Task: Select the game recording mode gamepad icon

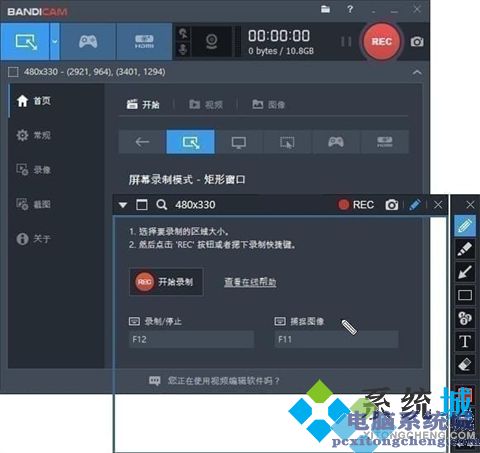Action: point(88,42)
